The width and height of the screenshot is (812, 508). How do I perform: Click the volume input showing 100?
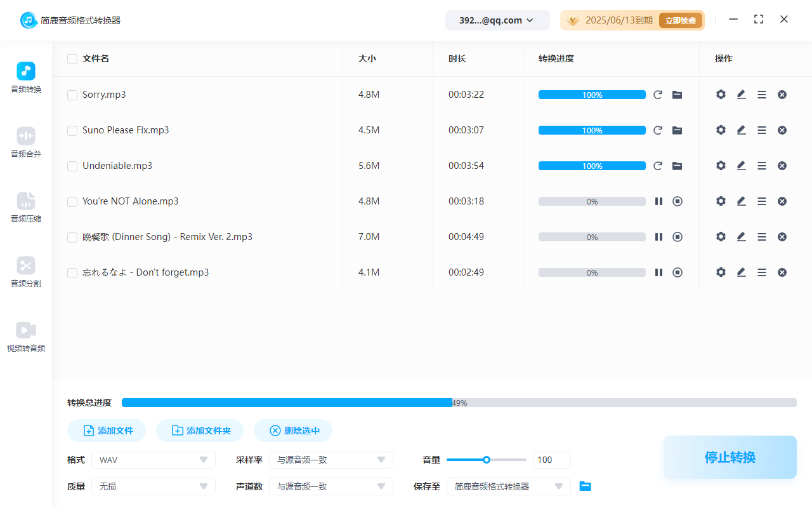pos(551,459)
